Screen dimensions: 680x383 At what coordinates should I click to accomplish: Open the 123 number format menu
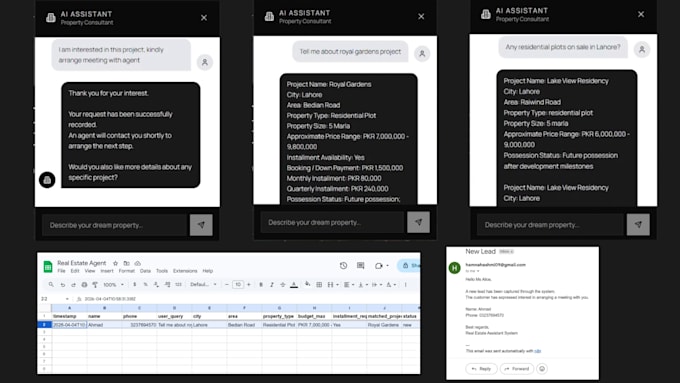(178, 285)
